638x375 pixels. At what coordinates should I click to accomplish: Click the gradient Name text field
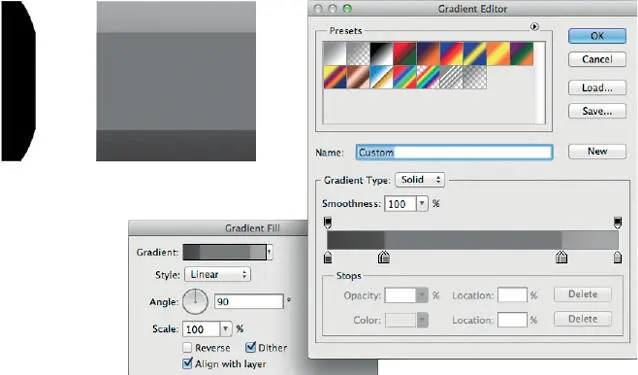[x=454, y=153]
